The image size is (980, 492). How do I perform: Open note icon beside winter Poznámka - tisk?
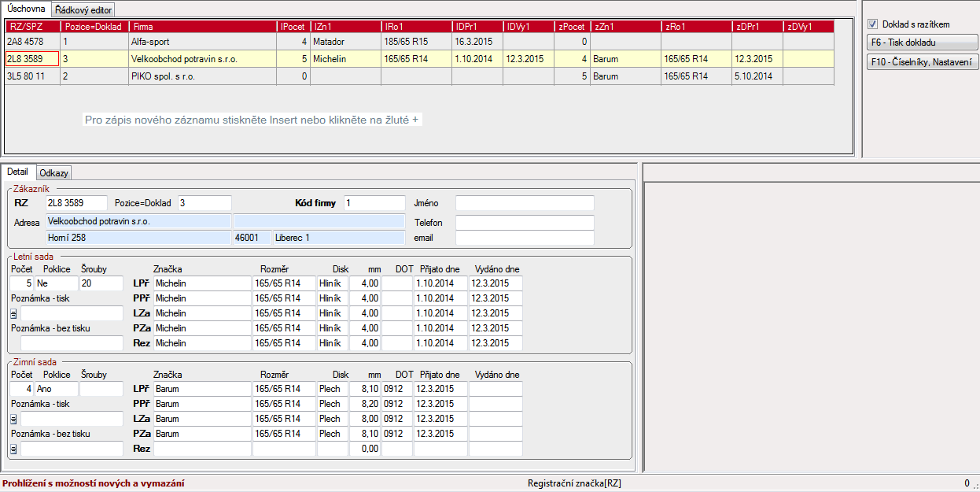(13, 420)
